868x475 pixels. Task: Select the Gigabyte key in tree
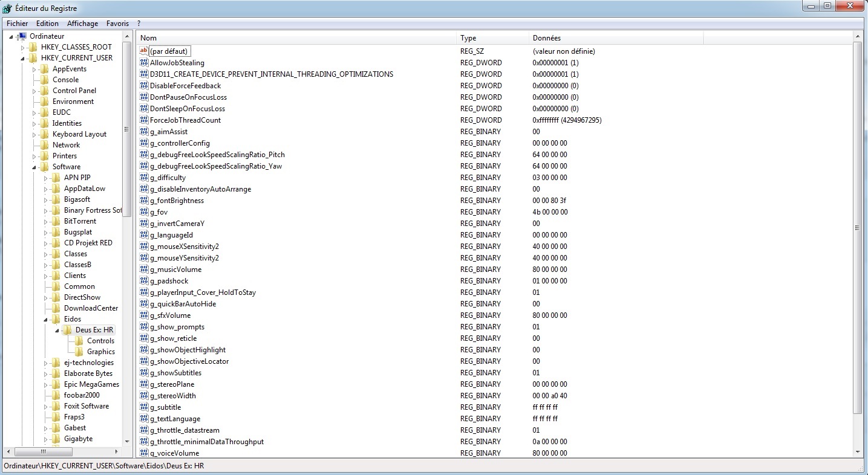[x=78, y=439]
